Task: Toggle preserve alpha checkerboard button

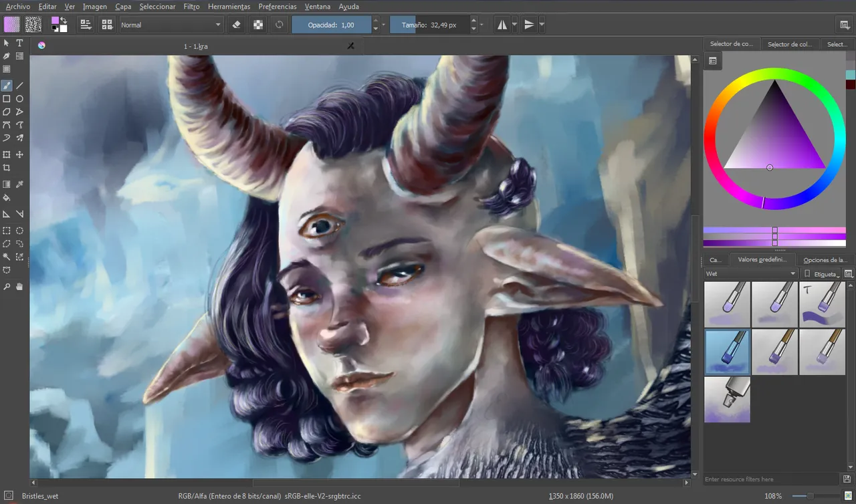Action: [258, 25]
